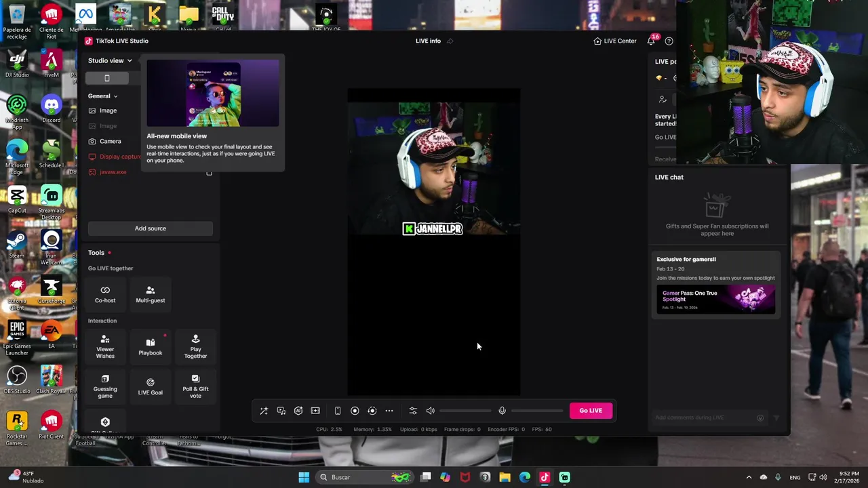Viewport: 868px width, 488px height.
Task: Open the Steam desktop shortcut
Action: [x=17, y=245]
